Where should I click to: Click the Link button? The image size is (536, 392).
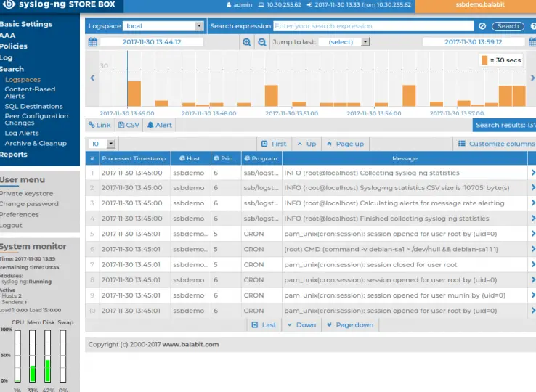(x=100, y=125)
